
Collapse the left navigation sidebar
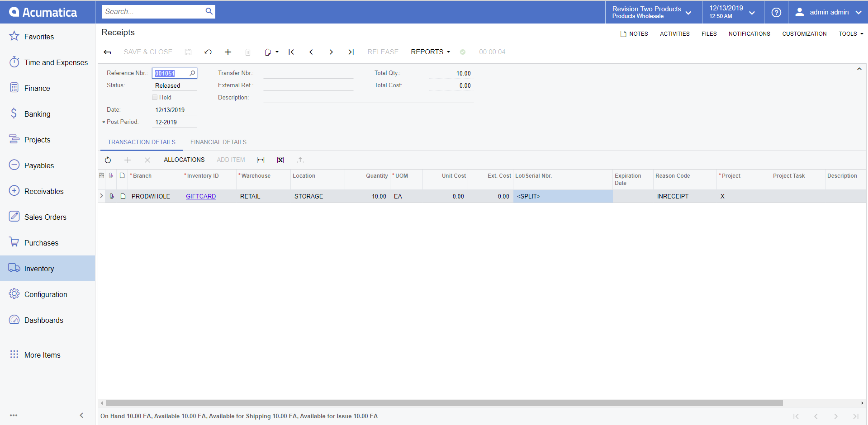81,415
